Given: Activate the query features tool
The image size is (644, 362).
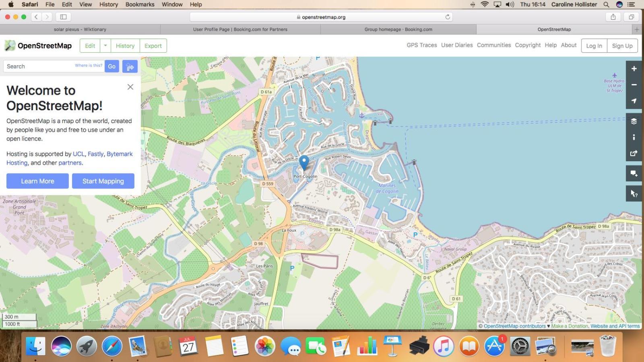Looking at the screenshot, I should pos(634,193).
